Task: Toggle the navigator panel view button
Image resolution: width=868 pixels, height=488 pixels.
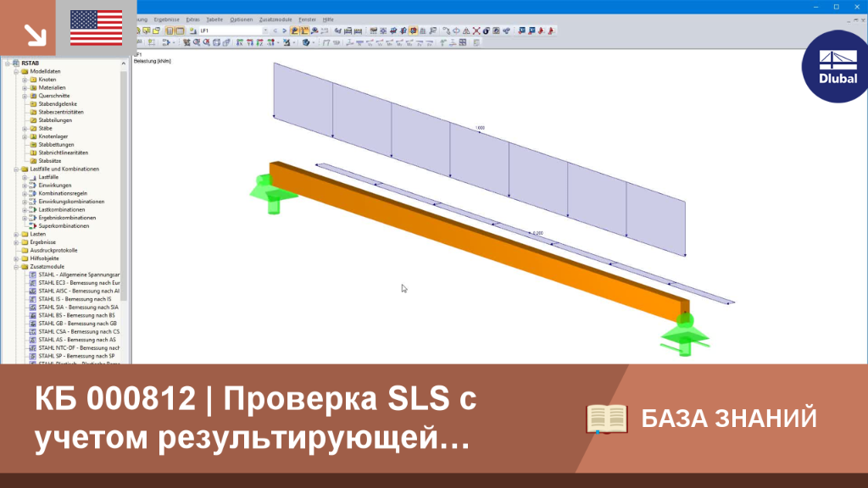Action: [x=170, y=31]
